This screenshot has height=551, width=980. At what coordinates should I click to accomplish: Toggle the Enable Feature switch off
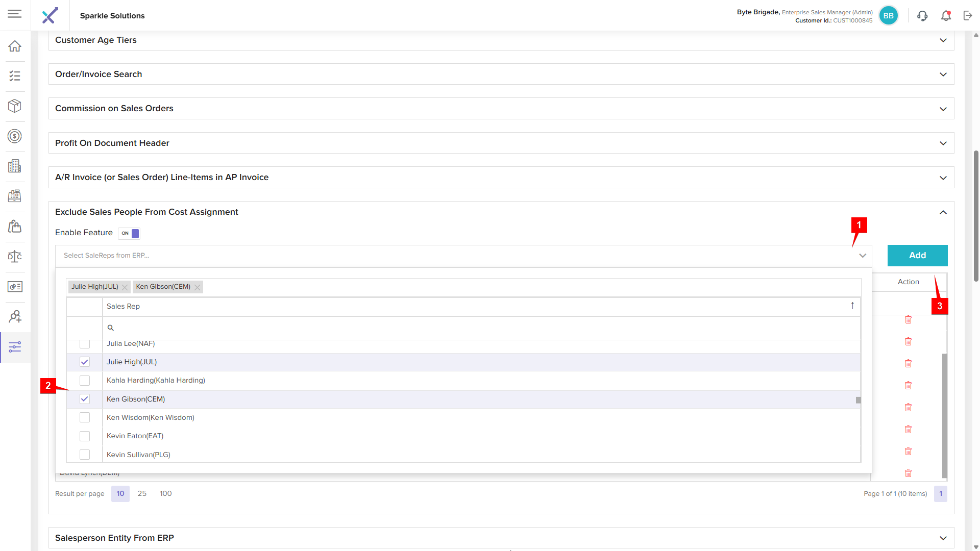pyautogui.click(x=129, y=233)
